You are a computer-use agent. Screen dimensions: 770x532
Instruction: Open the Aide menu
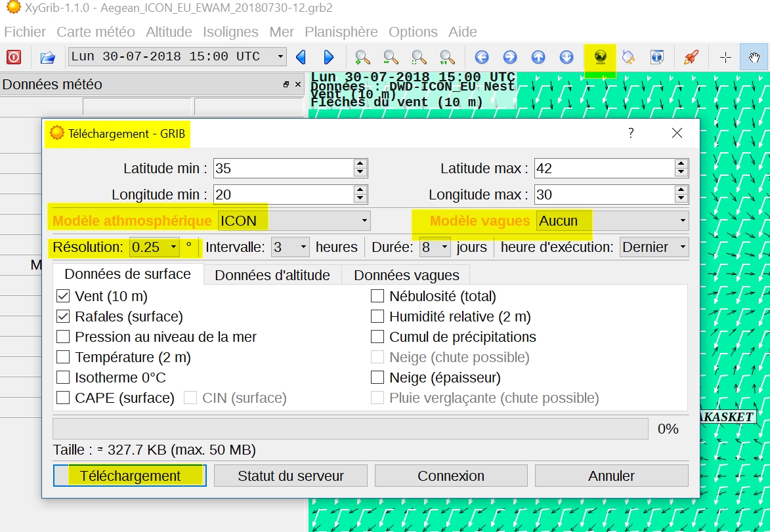(x=463, y=32)
